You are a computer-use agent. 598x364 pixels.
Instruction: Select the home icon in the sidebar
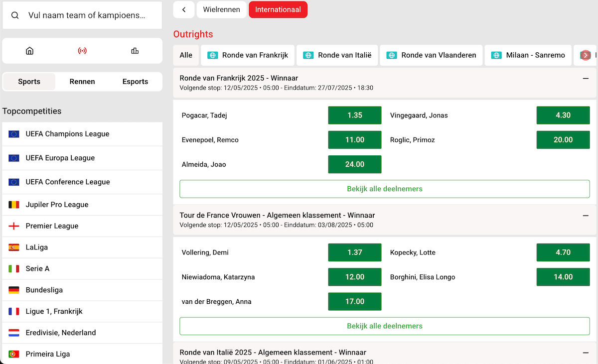29,50
